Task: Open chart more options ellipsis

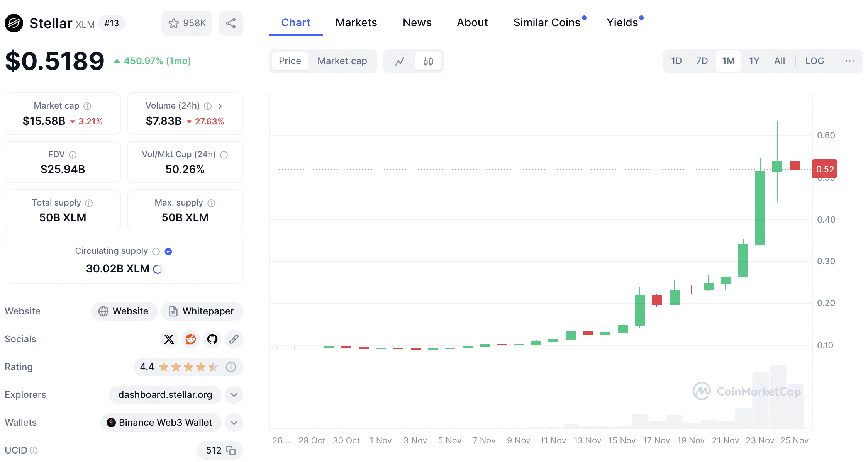Action: click(x=849, y=61)
